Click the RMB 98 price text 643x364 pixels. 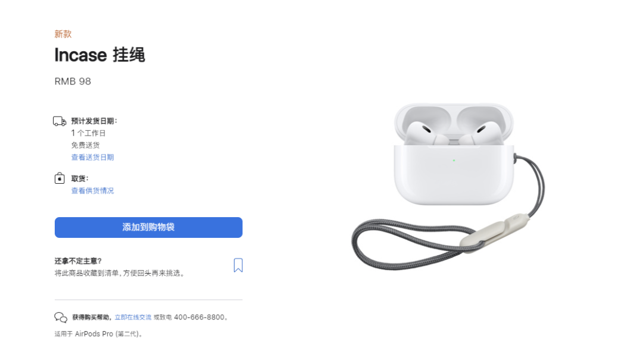(73, 81)
